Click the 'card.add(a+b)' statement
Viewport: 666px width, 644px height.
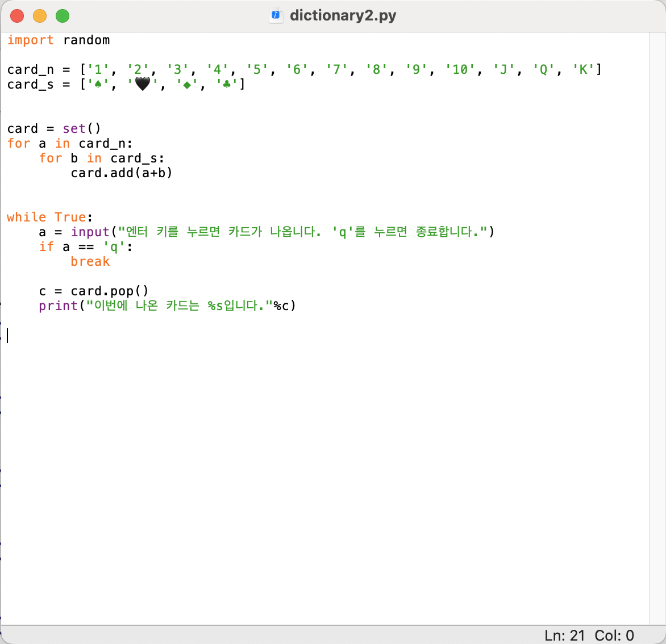click(122, 173)
